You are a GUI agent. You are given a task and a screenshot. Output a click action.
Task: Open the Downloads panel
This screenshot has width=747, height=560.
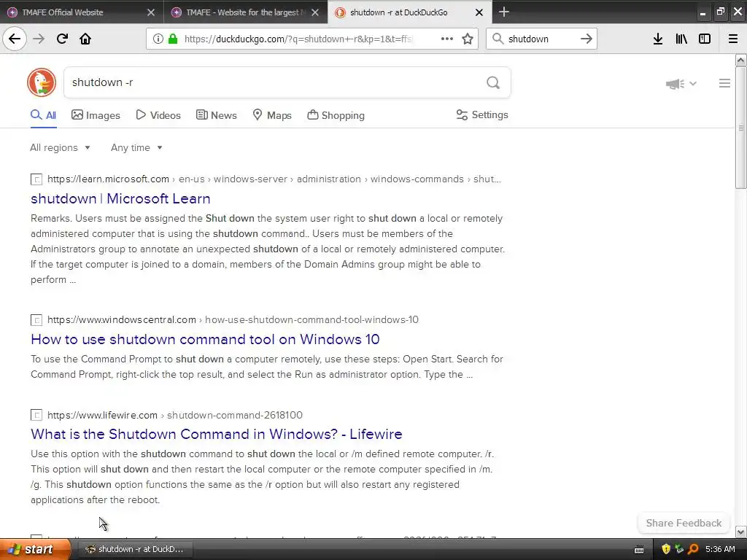[658, 39]
